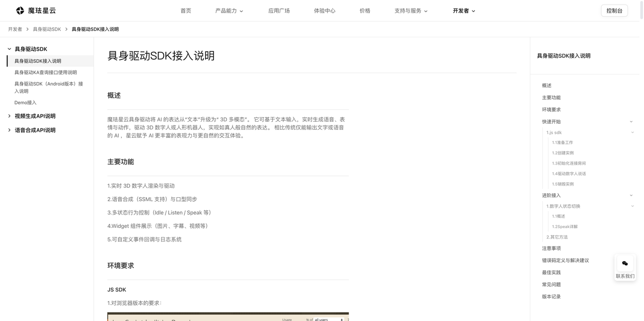The height and width of the screenshot is (321, 644).
Task: Collapse the 快速开始 outline section chevron
Action: [x=631, y=122]
